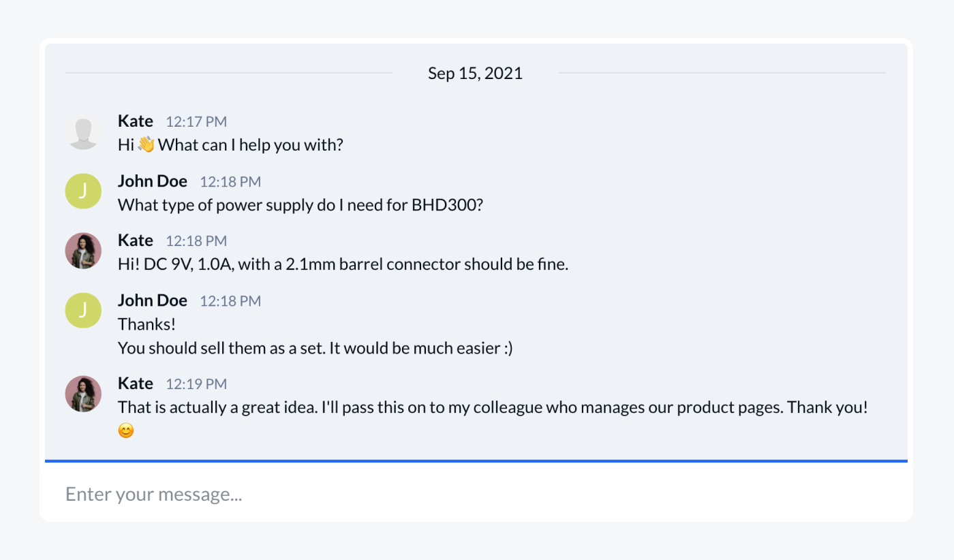The width and height of the screenshot is (954, 560).
Task: Click John Doe's avatar beside Thanks message
Action: [83, 311]
